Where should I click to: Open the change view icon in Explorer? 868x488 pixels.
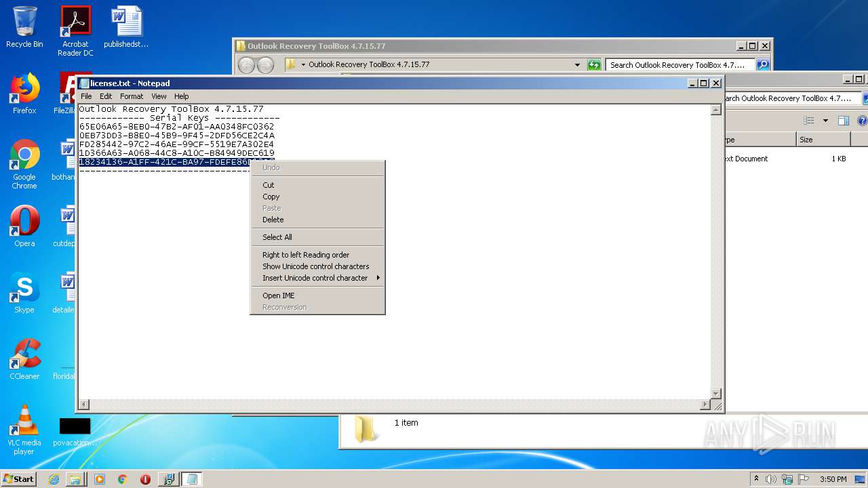(808, 121)
